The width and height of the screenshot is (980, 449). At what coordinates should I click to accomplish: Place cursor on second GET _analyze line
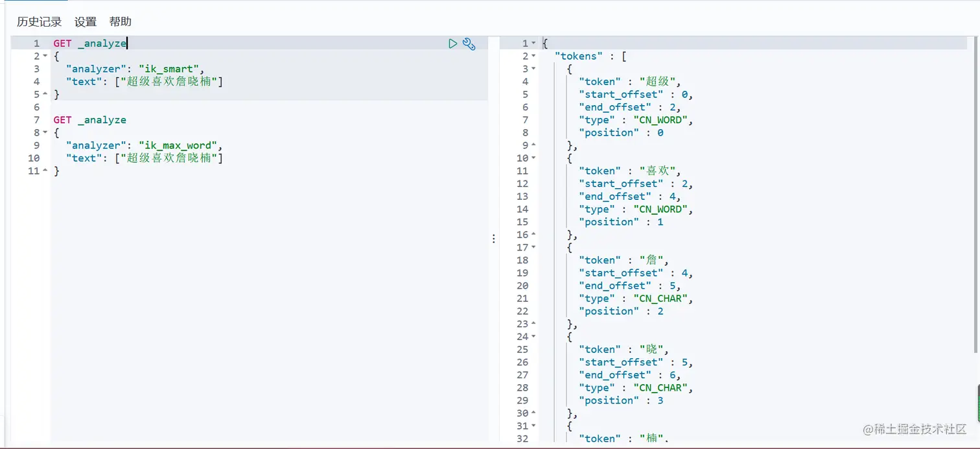coord(90,120)
